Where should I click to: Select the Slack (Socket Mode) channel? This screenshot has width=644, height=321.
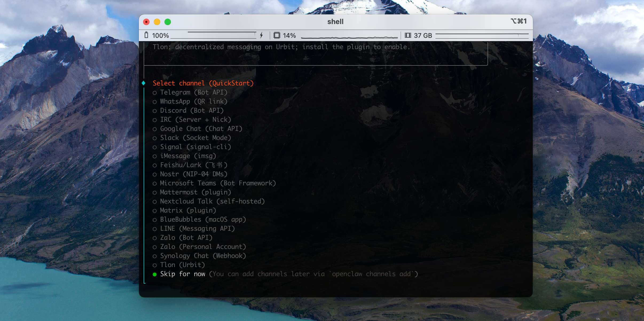(196, 138)
